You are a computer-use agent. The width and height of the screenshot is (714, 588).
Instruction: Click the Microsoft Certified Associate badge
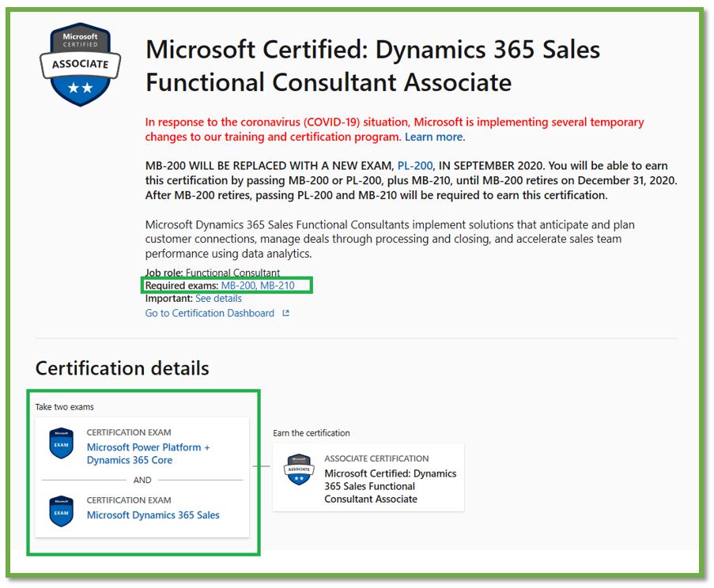[80, 64]
